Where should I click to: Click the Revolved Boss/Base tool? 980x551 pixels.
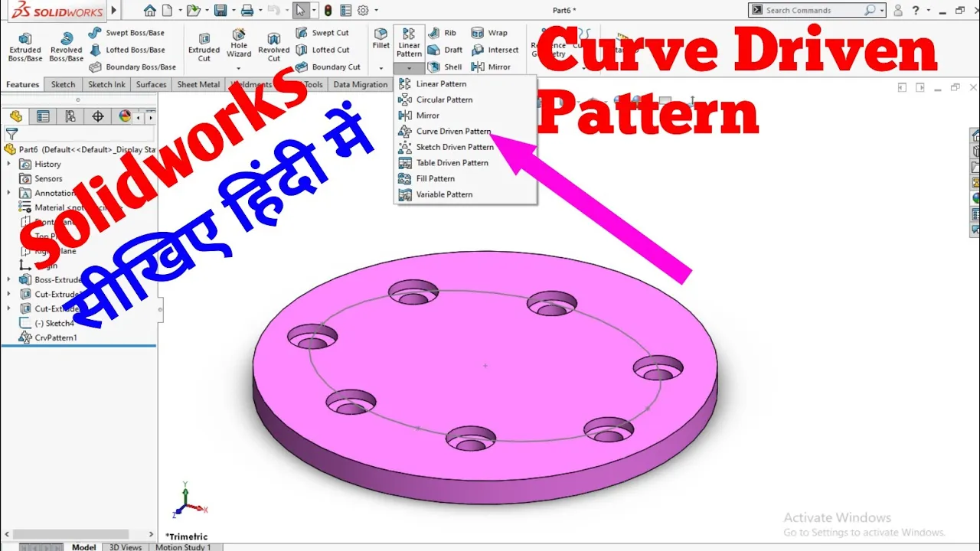click(x=66, y=47)
